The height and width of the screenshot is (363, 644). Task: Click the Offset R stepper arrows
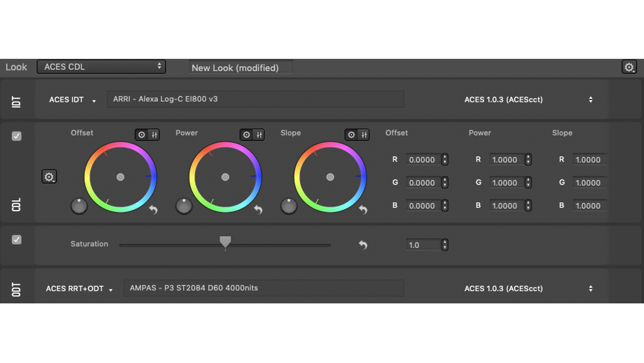click(x=445, y=160)
